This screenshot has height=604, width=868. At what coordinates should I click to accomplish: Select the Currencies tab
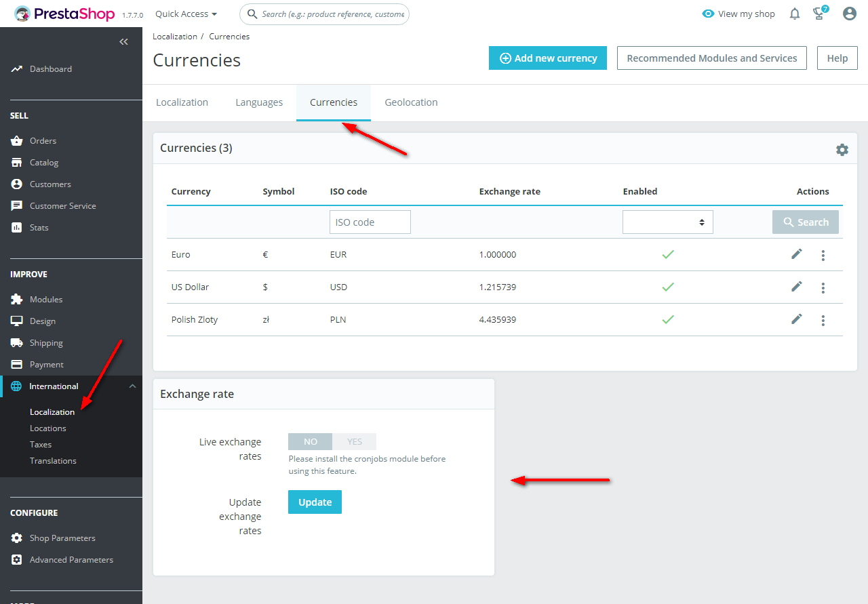334,102
